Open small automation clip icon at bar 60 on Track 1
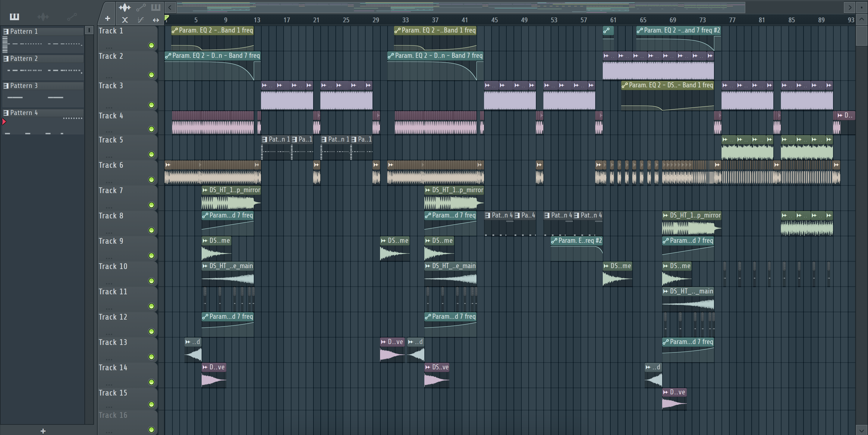This screenshot has width=868, height=435. 606,31
